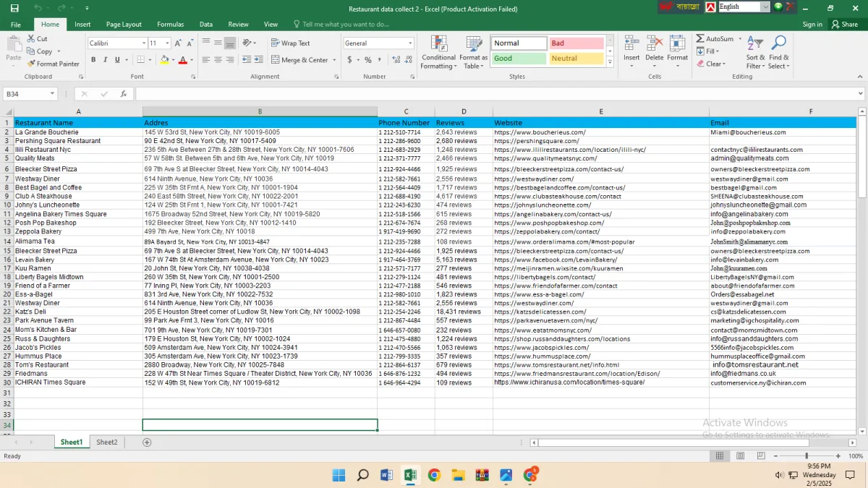Apply the red Font Color icon
Image resolution: width=868 pixels, height=488 pixels.
(x=182, y=60)
